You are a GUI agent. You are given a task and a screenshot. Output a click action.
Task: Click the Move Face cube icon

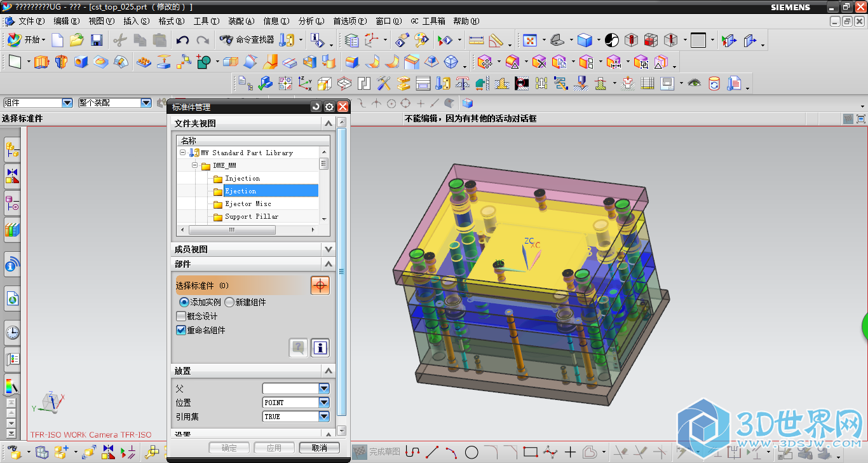485,62
